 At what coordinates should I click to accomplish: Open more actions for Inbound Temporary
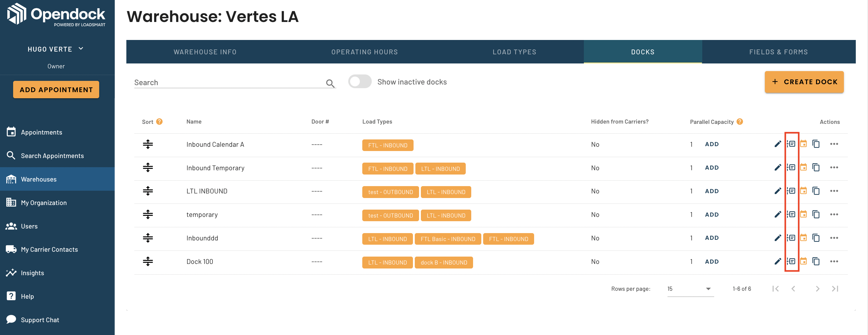coord(834,167)
